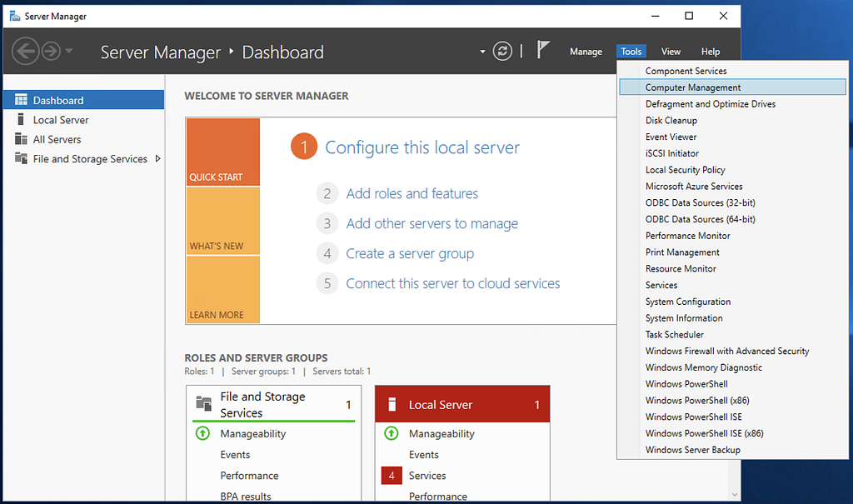Open the File and Storage Services tile header
Screen dimensions: 853x504
[x=273, y=404]
